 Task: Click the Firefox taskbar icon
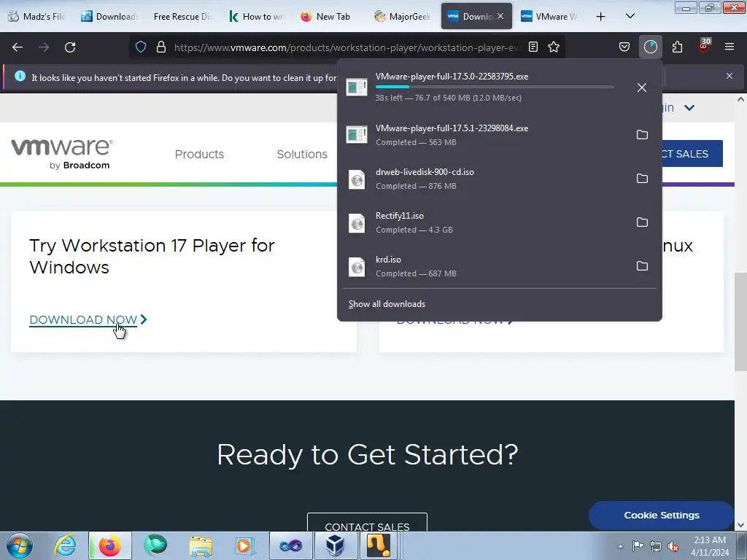109,545
